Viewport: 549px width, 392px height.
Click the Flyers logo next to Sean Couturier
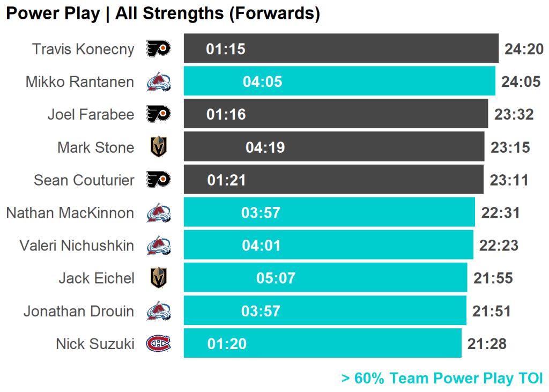pyautogui.click(x=158, y=180)
